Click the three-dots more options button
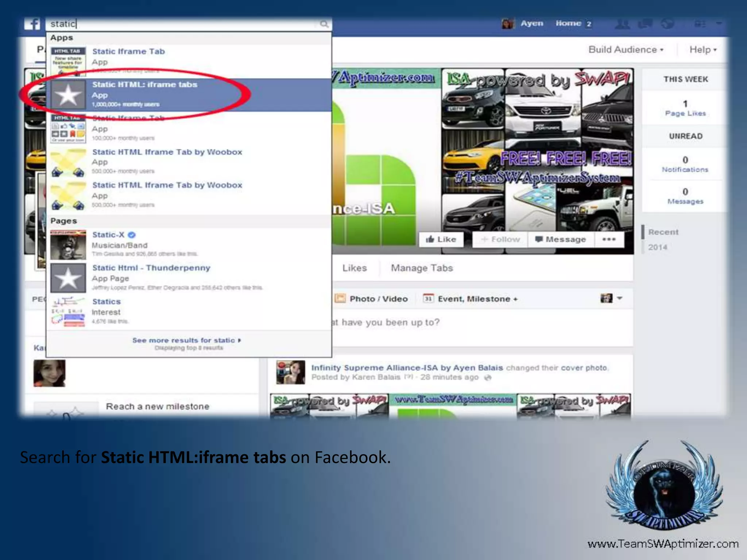 tap(609, 240)
